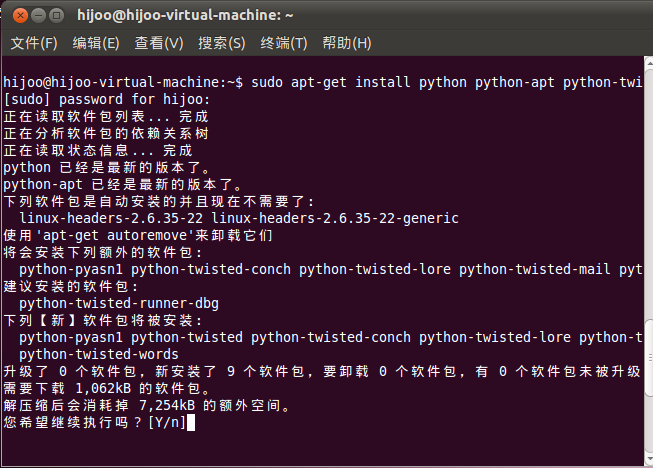The width and height of the screenshot is (653, 468).
Task: Maximize the terminal window
Action: click(x=55, y=16)
